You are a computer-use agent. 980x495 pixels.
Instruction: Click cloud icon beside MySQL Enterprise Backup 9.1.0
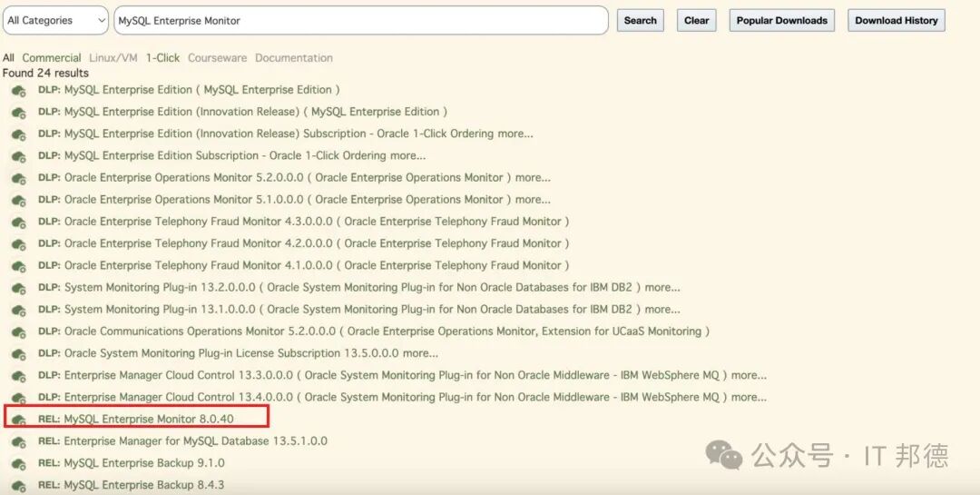(x=19, y=464)
